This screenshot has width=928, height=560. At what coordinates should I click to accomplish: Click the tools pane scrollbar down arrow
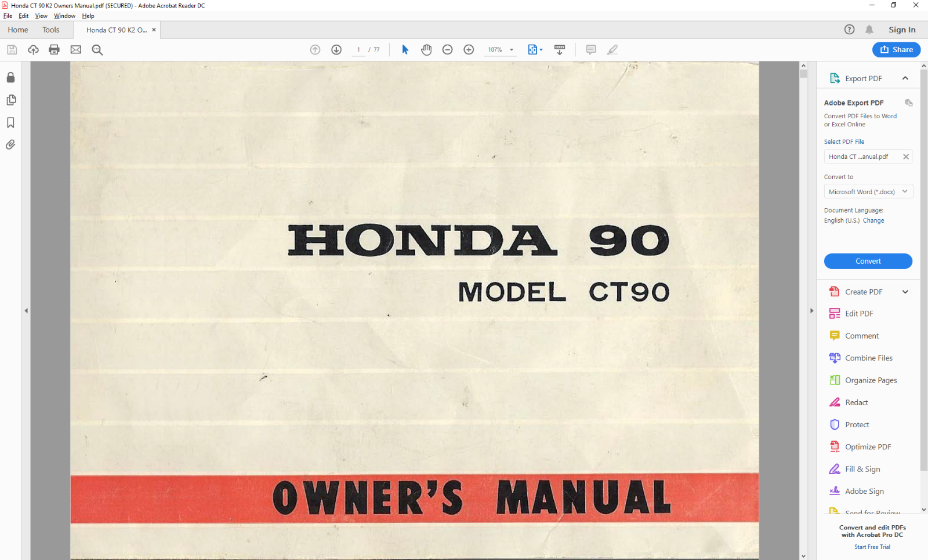(924, 510)
